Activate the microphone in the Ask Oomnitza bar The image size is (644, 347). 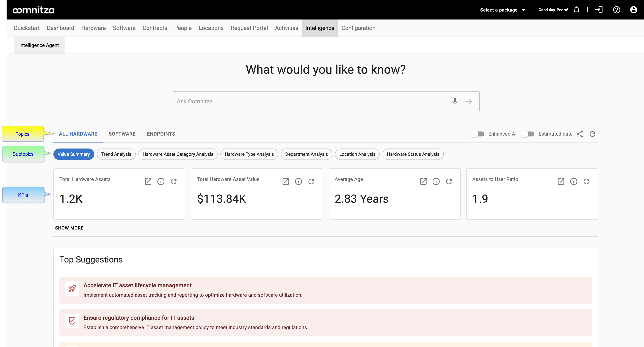pos(455,101)
